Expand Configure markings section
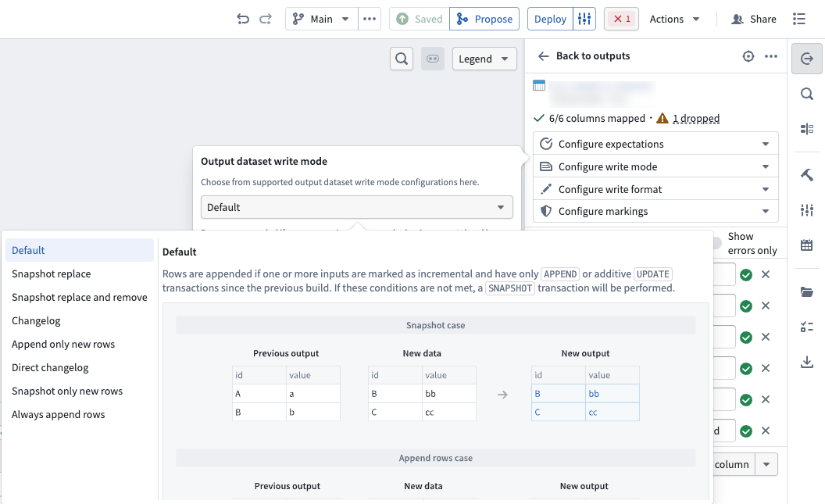Viewport: 825px width, 504px height. pyautogui.click(x=655, y=211)
